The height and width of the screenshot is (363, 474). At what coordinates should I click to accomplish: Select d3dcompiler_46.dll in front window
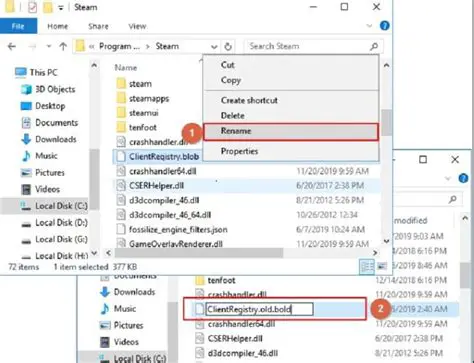pos(164,200)
